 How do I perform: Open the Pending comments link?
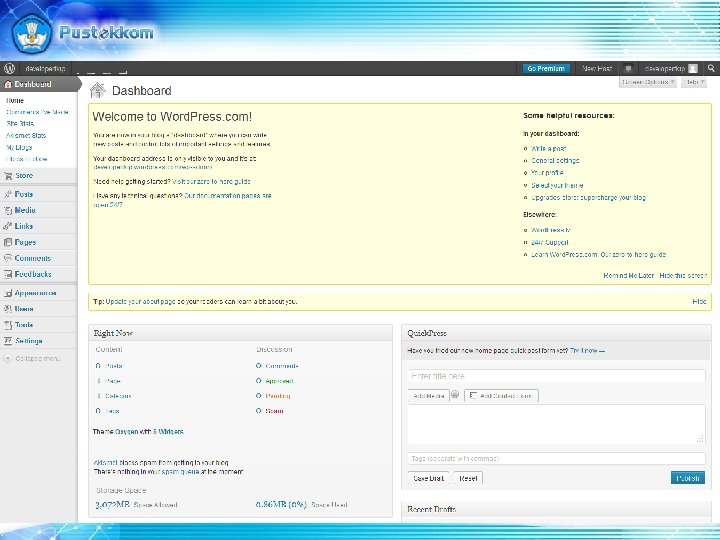coord(278,396)
